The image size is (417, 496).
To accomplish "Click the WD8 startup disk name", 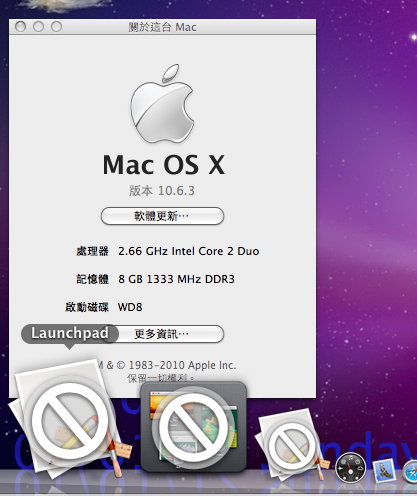I will tap(130, 307).
